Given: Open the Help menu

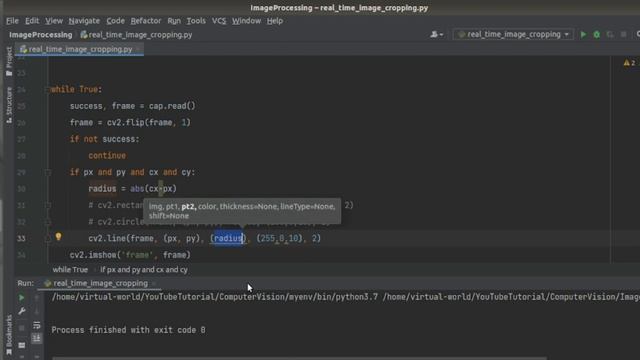Looking at the screenshot, I should coord(275,21).
